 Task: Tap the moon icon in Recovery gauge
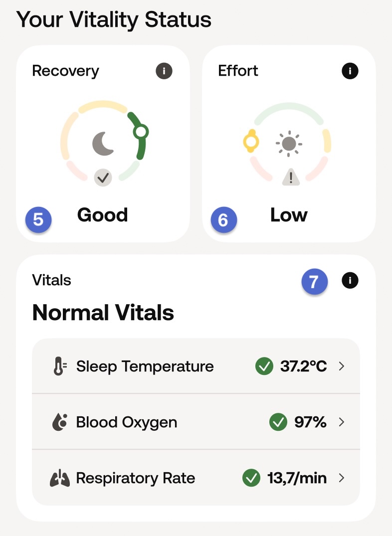coord(103,143)
